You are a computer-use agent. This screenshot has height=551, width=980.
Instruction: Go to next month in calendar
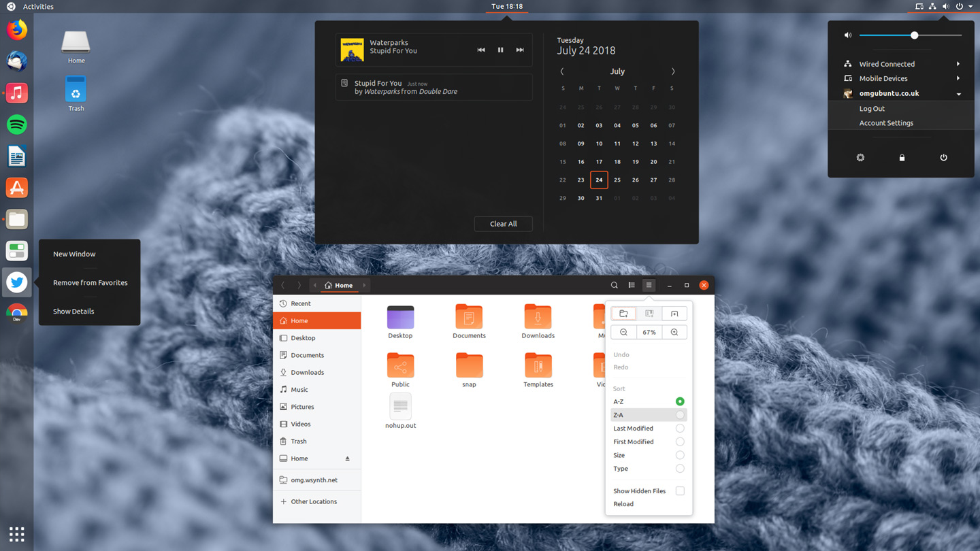[673, 71]
